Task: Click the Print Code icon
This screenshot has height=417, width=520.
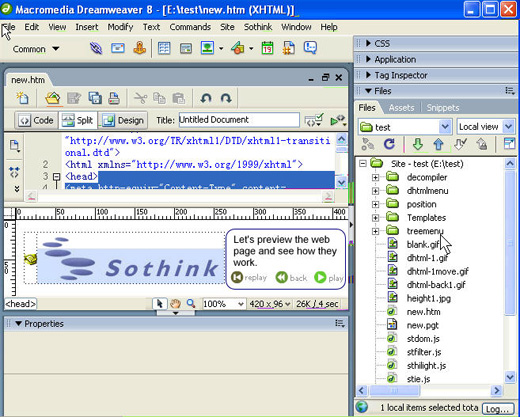Action: [114, 98]
